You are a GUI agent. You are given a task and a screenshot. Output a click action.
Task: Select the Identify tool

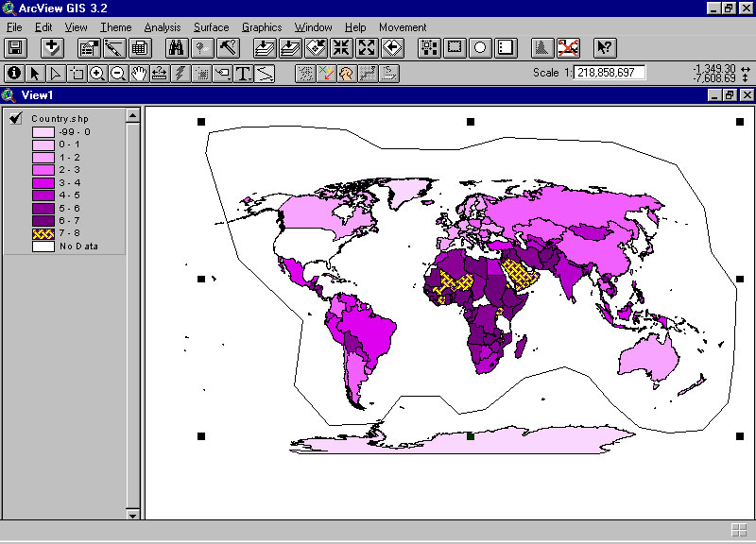(14, 73)
